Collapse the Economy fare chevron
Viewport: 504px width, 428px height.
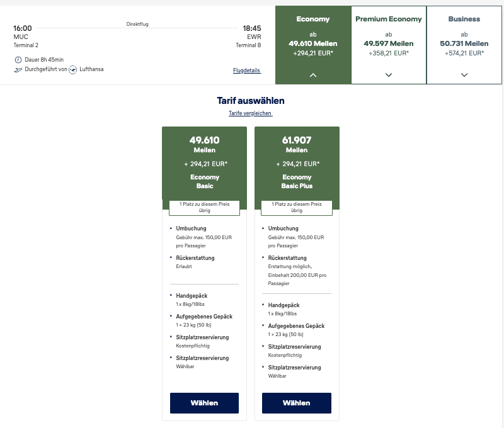(313, 75)
